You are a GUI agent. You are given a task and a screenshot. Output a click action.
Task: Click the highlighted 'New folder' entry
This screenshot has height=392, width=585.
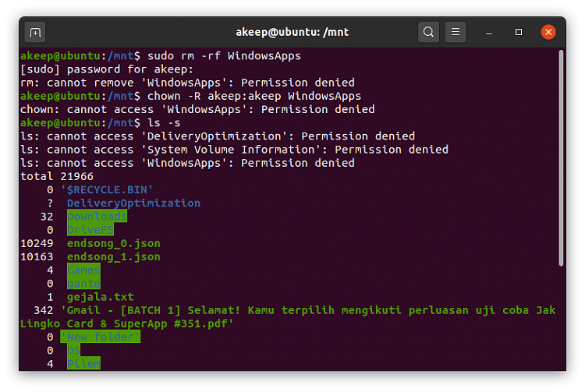(x=101, y=337)
